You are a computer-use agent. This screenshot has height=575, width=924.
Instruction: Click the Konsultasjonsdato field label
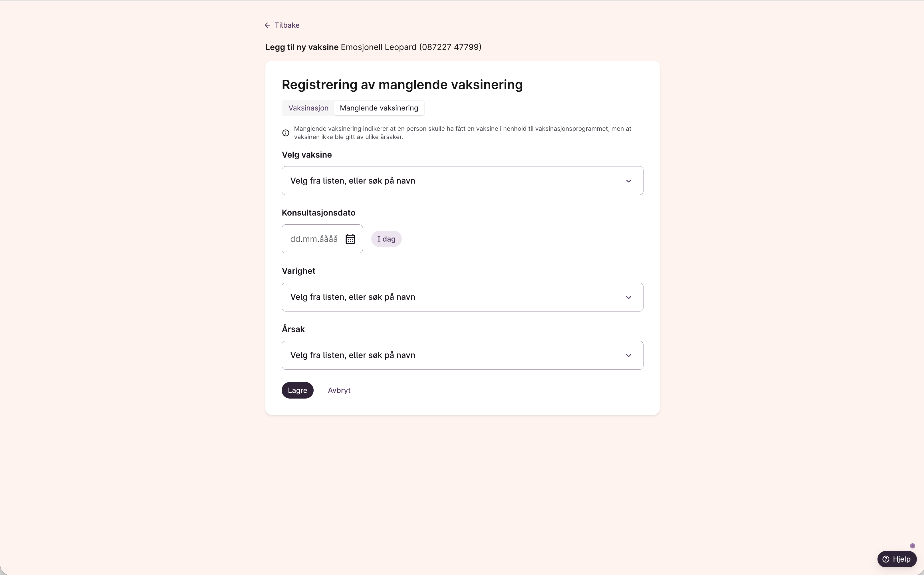point(318,213)
